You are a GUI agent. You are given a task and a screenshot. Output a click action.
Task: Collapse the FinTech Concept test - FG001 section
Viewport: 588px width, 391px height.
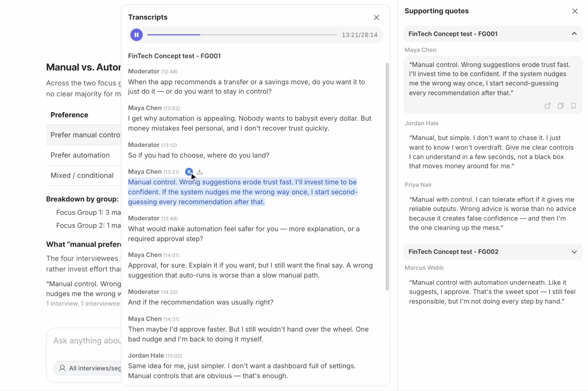coord(493,34)
